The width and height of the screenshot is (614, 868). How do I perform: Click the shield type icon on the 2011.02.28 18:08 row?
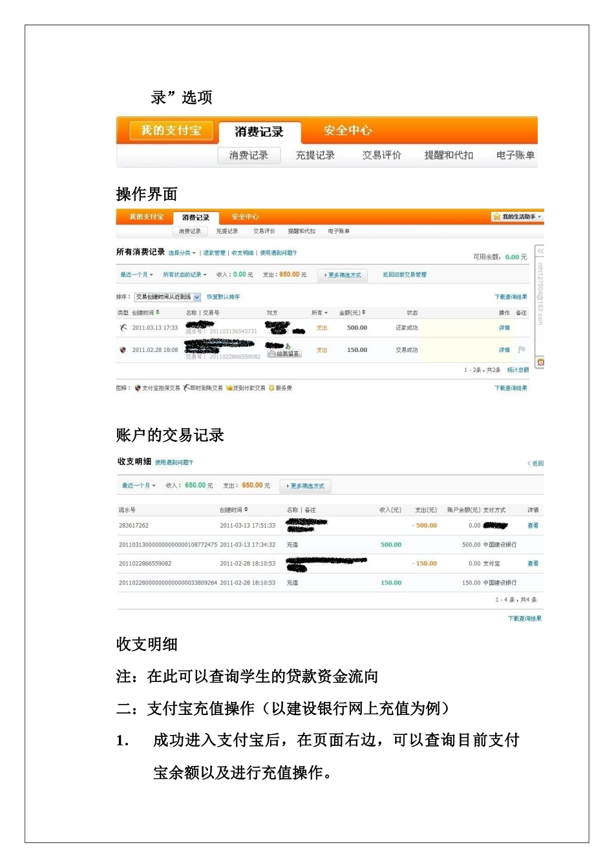[123, 350]
